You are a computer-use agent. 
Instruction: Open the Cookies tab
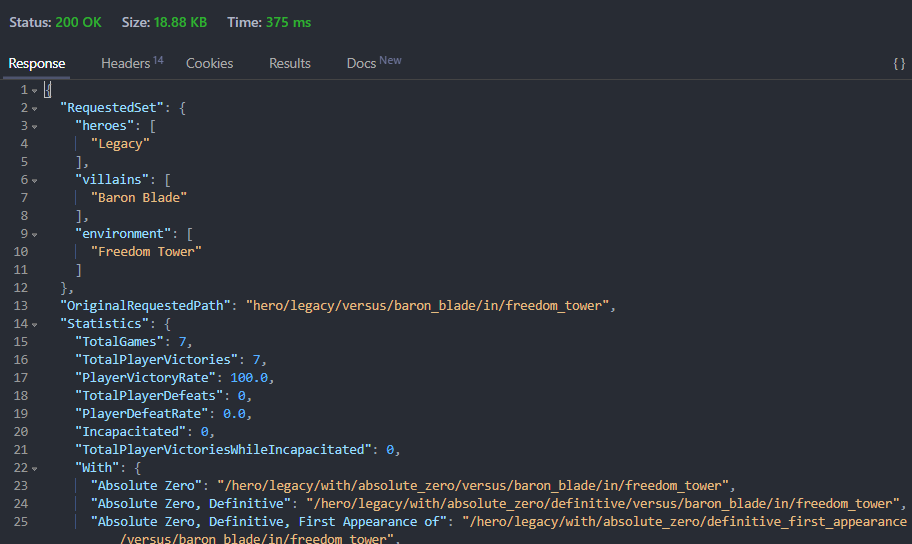(209, 63)
